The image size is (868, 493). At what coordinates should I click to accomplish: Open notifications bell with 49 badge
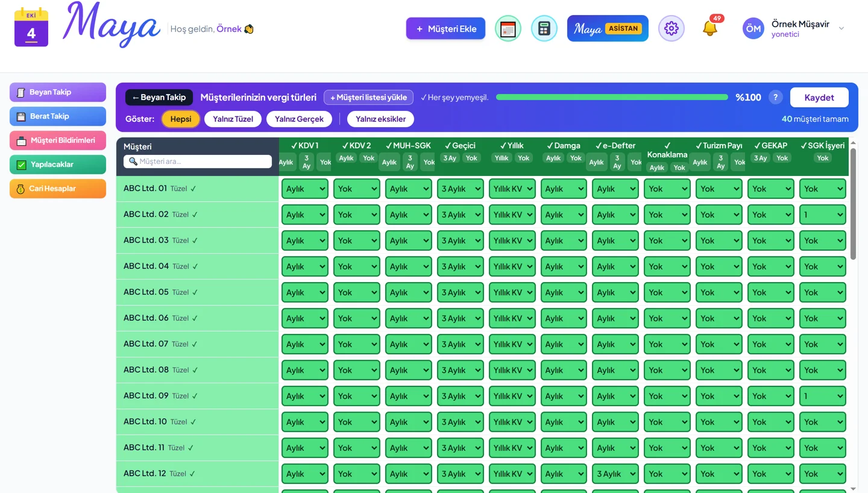click(710, 27)
